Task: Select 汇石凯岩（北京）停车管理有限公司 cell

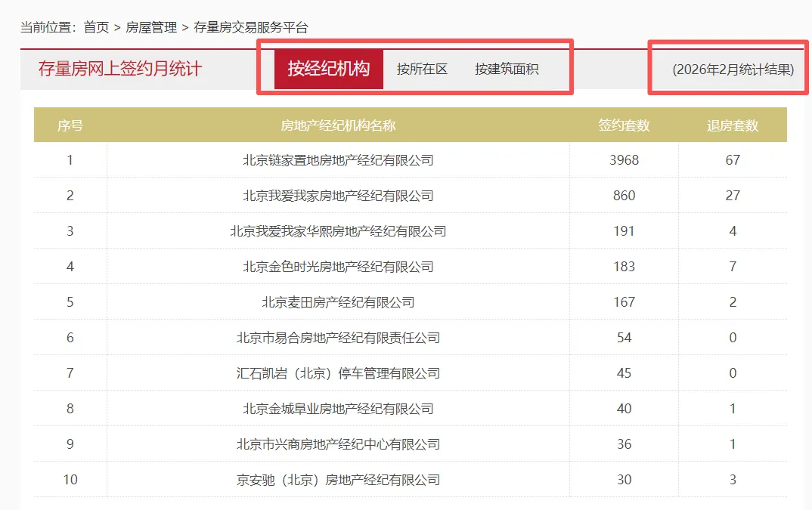Action: click(x=338, y=373)
